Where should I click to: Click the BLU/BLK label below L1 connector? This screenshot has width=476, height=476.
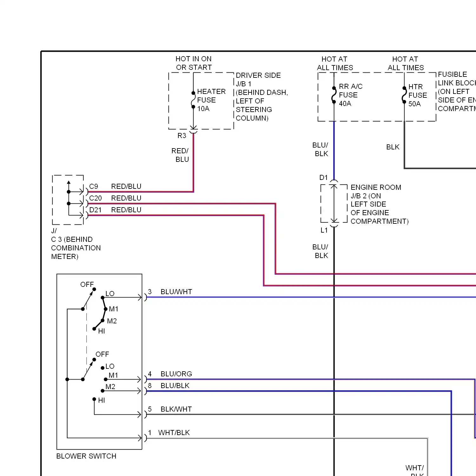pyautogui.click(x=321, y=251)
